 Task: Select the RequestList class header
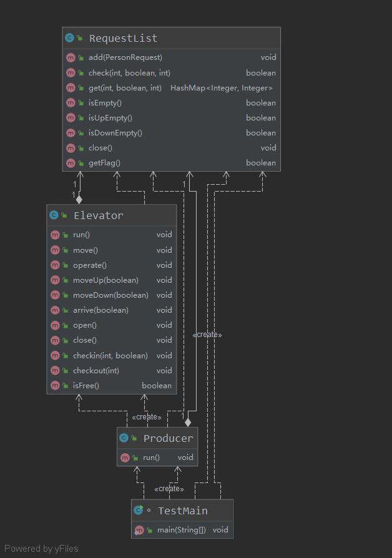tap(171, 38)
